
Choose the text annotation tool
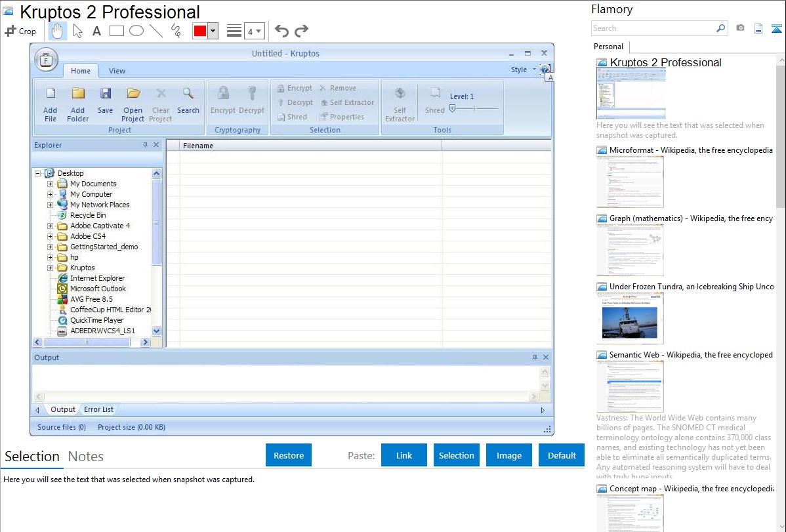tap(96, 31)
